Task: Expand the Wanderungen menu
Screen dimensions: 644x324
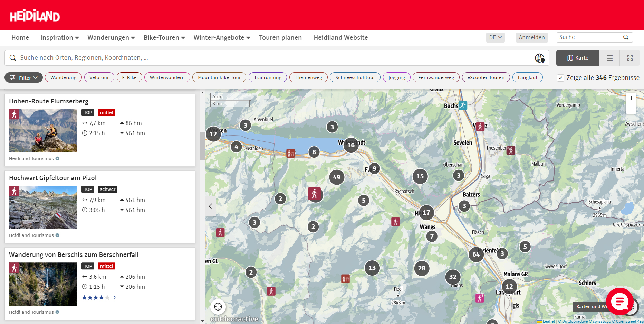Action: point(111,38)
